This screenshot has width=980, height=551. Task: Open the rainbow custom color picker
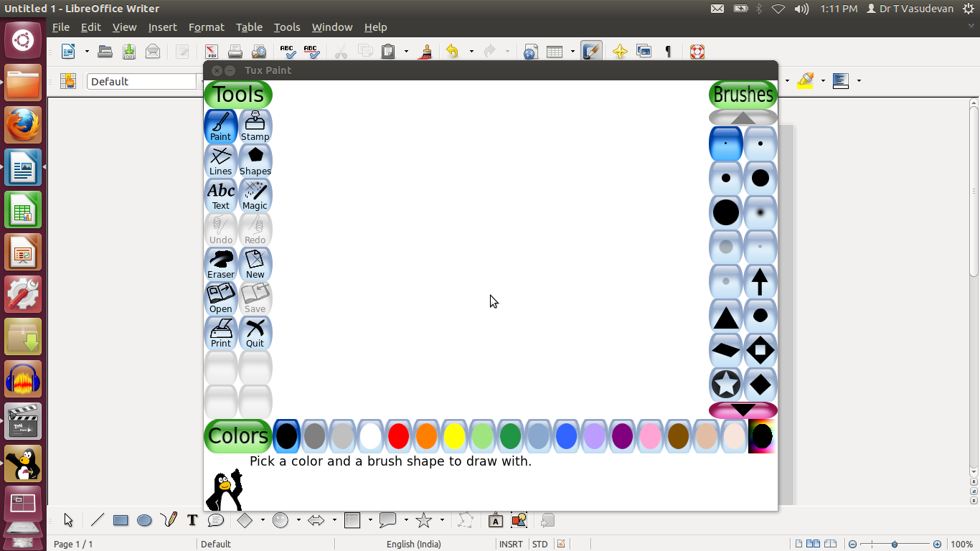coord(762,436)
